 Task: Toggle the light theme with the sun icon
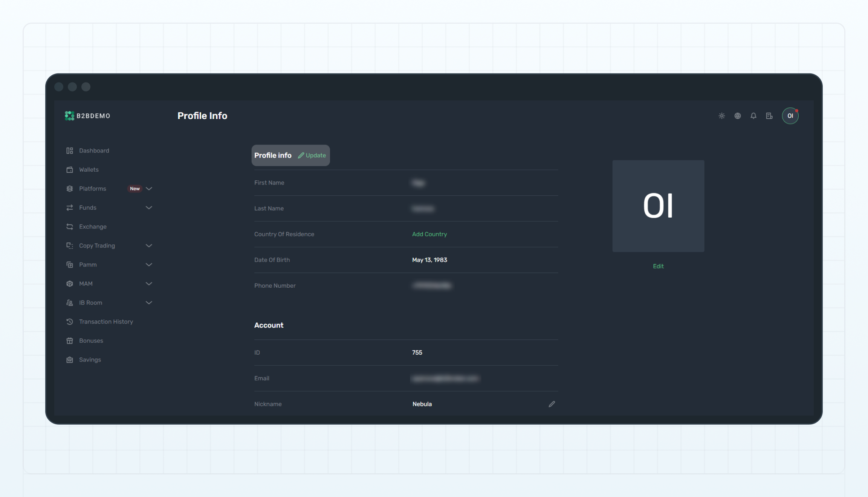coord(721,116)
